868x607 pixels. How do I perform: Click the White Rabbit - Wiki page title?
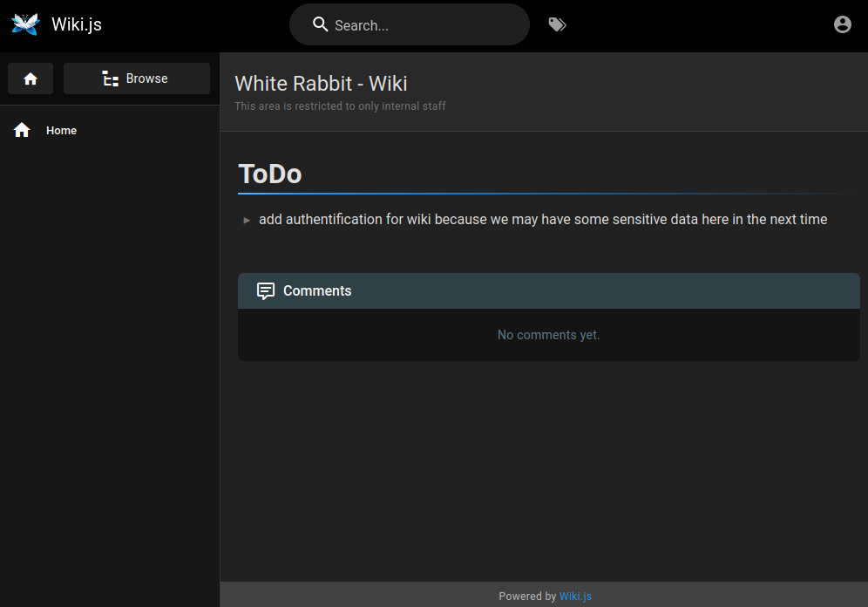click(321, 84)
